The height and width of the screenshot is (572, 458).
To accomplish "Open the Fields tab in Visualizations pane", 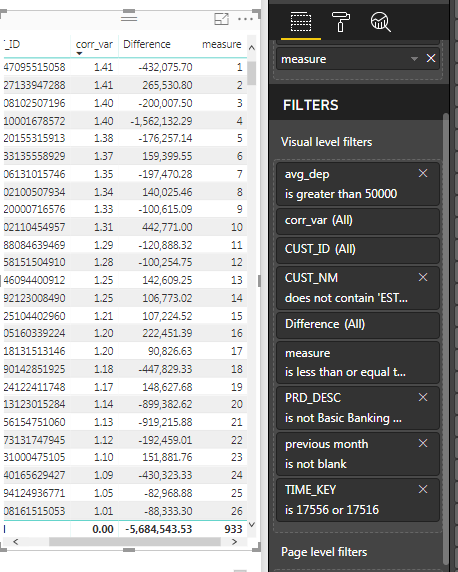I will point(301,22).
